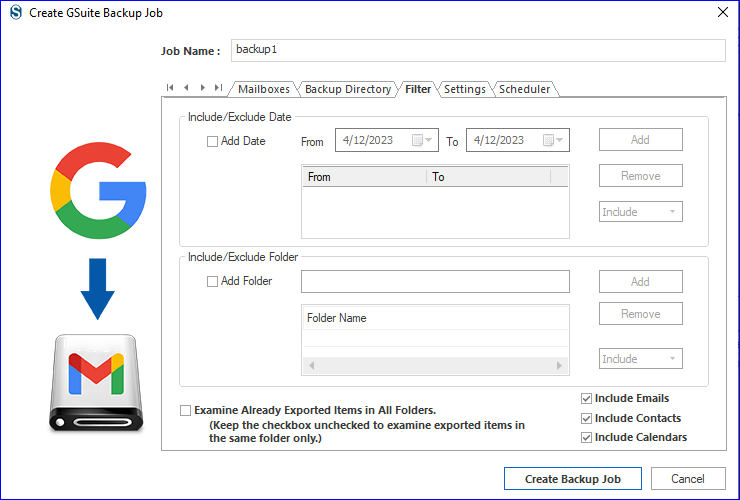Check Examine Already Exported Items option
The height and width of the screenshot is (500, 740).
tap(185, 410)
